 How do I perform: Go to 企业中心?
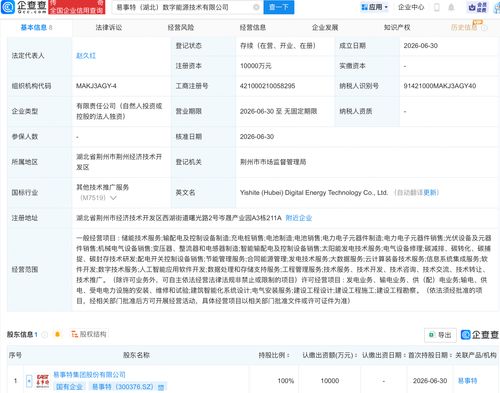click(411, 7)
